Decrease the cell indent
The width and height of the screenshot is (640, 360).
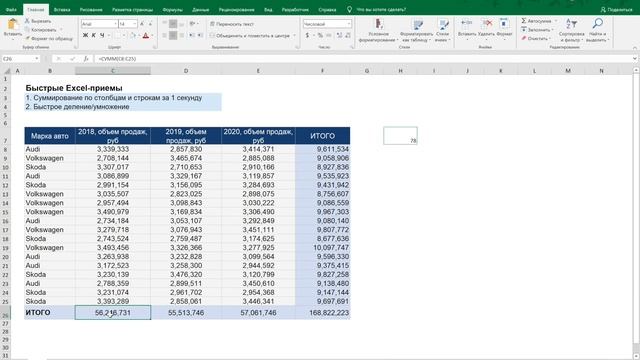point(192,36)
